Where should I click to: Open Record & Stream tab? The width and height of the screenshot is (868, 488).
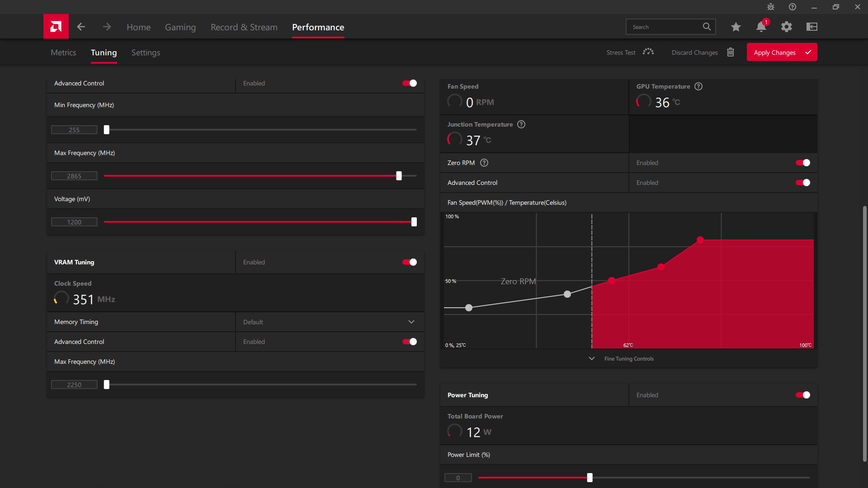coord(244,27)
